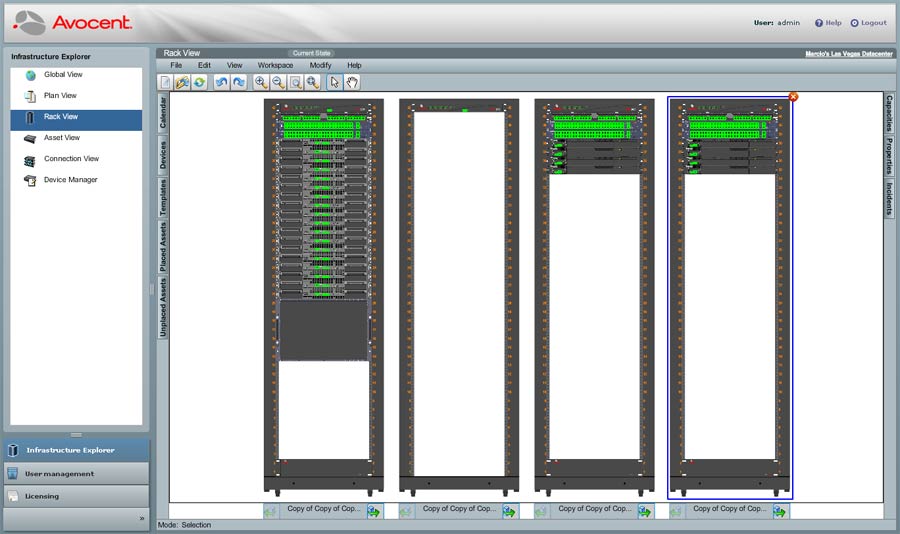Open the Modify menu
Screen dimensions: 900x534
(x=320, y=65)
